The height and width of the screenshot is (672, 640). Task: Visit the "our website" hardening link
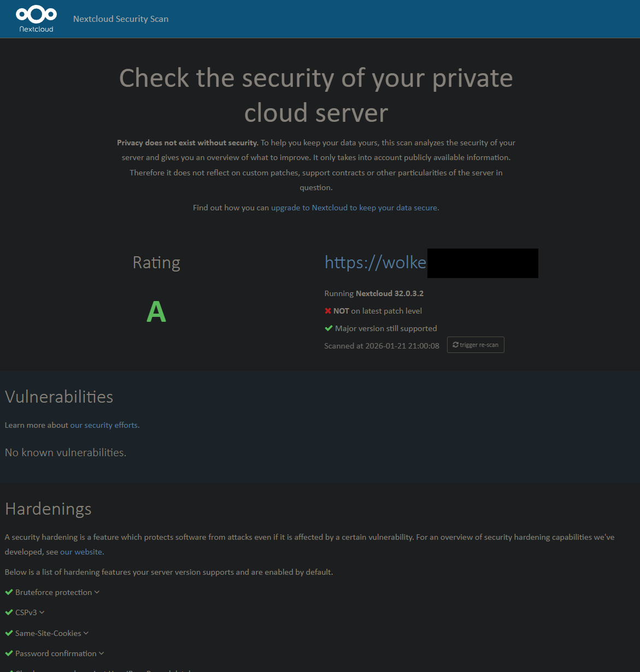click(x=81, y=552)
